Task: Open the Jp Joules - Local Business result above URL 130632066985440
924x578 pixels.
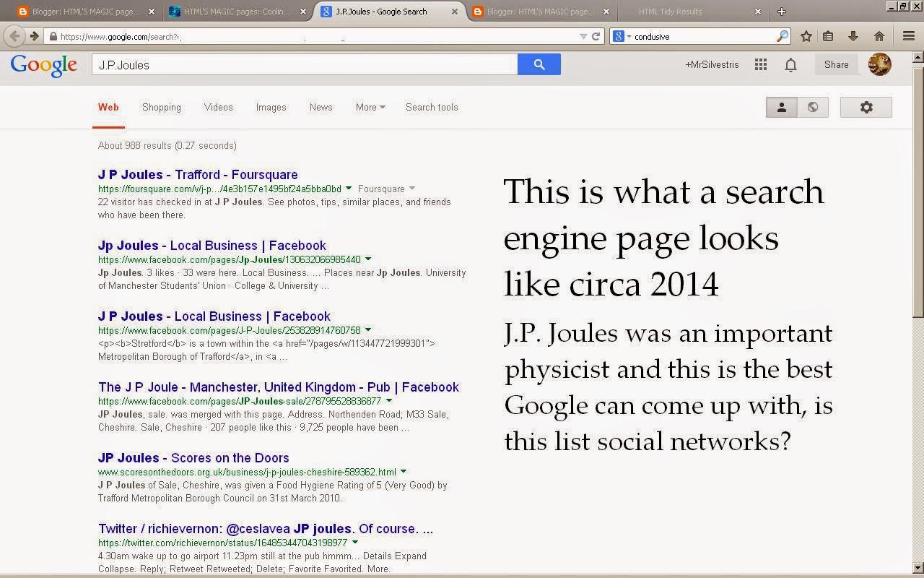Action: [x=212, y=246]
